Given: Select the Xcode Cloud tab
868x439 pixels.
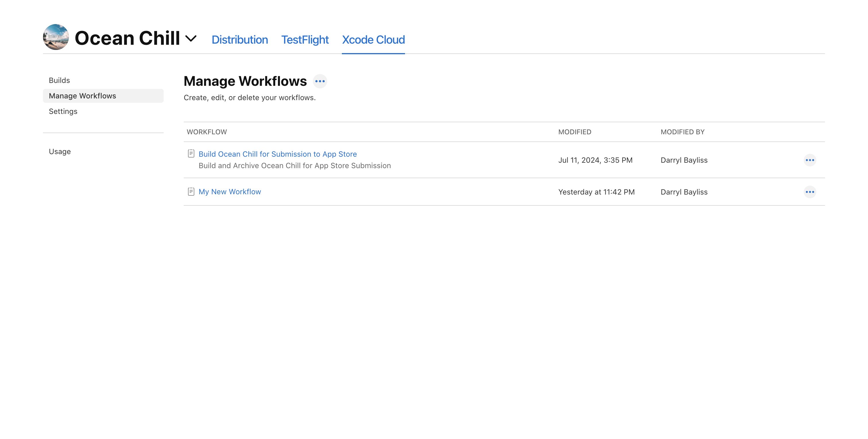Looking at the screenshot, I should click(373, 40).
